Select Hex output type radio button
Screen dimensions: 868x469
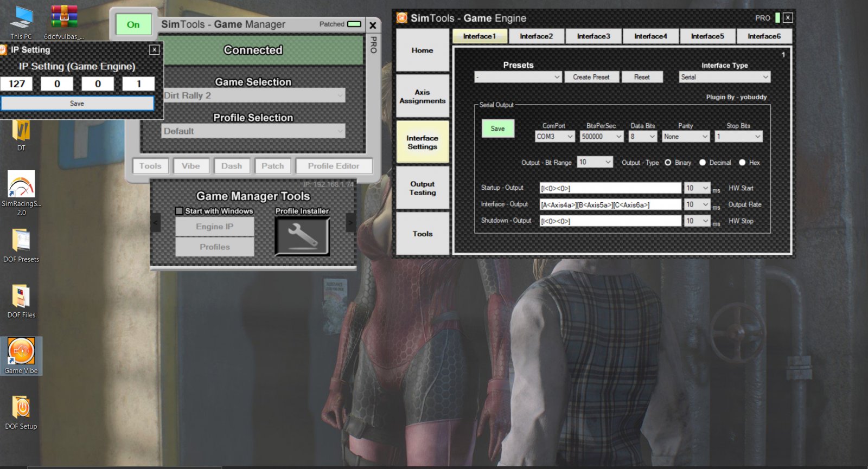tap(742, 163)
